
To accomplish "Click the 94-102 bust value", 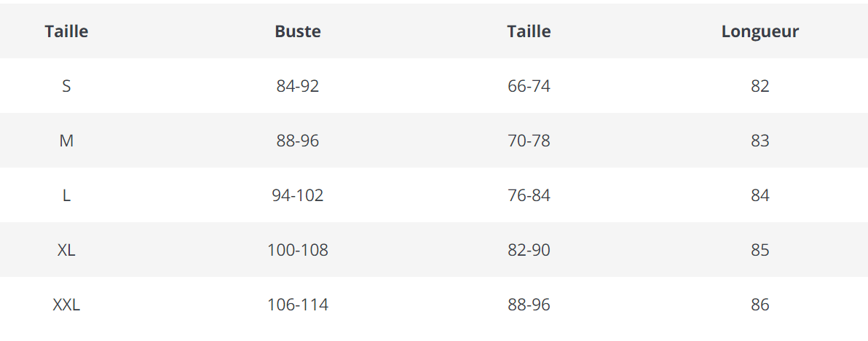I will (x=298, y=196).
